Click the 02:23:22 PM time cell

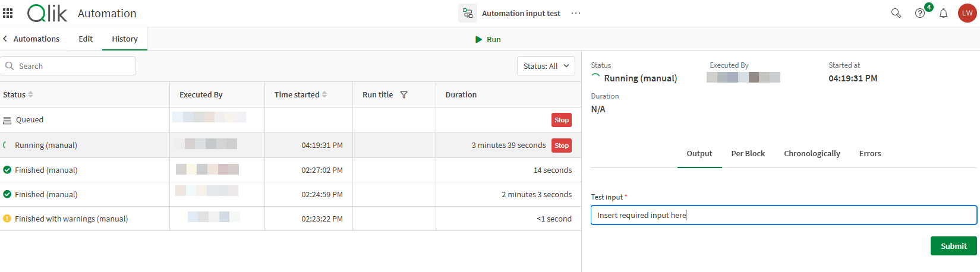(322, 219)
